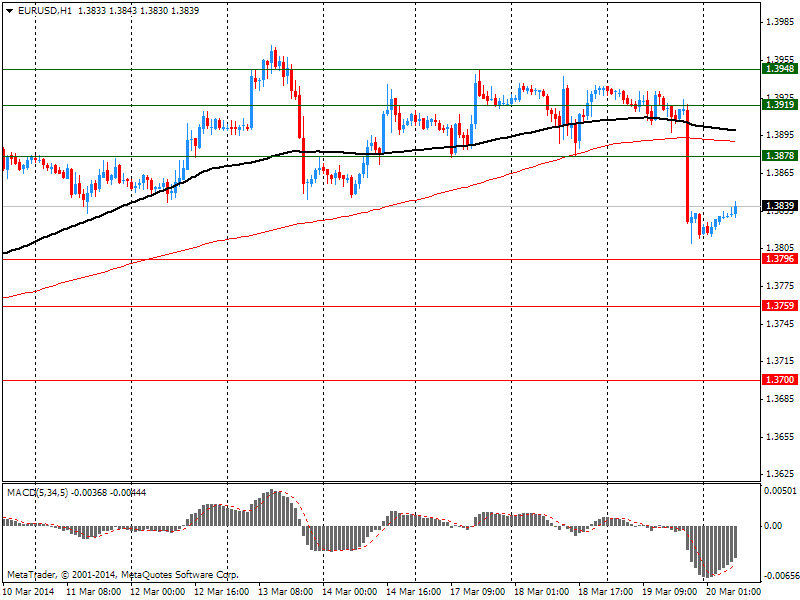Click the current price label 1.3839
The height and width of the screenshot is (600, 800).
[780, 206]
